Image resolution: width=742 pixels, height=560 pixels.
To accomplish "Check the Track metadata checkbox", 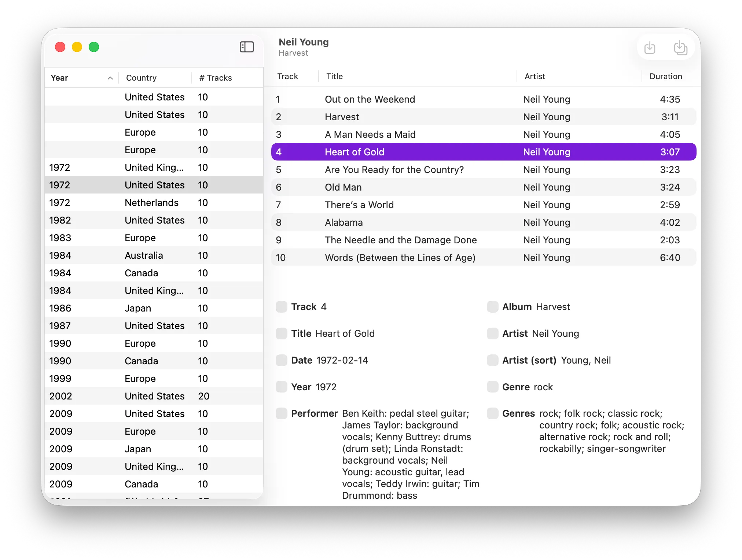I will coord(281,306).
